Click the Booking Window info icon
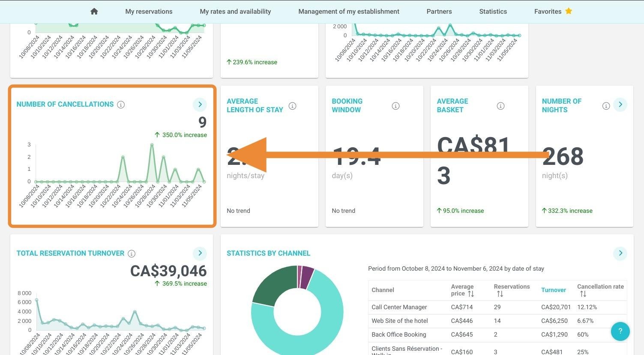 click(395, 106)
